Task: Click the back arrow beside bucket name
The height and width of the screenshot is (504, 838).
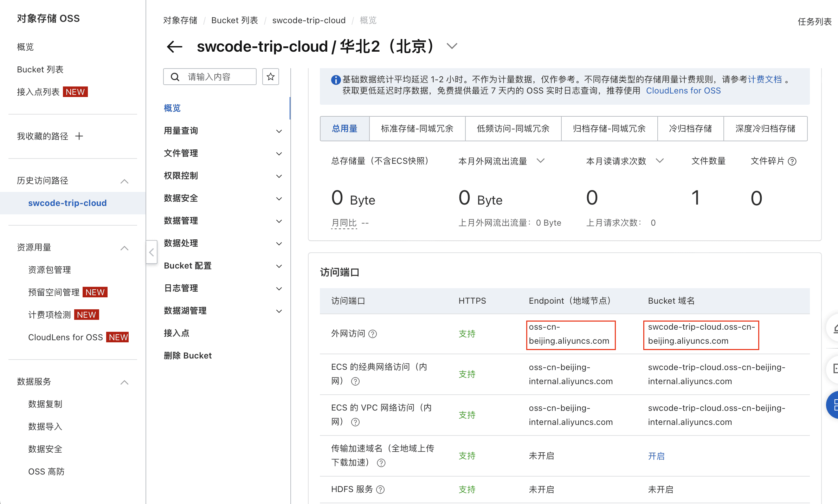Action: click(x=174, y=46)
